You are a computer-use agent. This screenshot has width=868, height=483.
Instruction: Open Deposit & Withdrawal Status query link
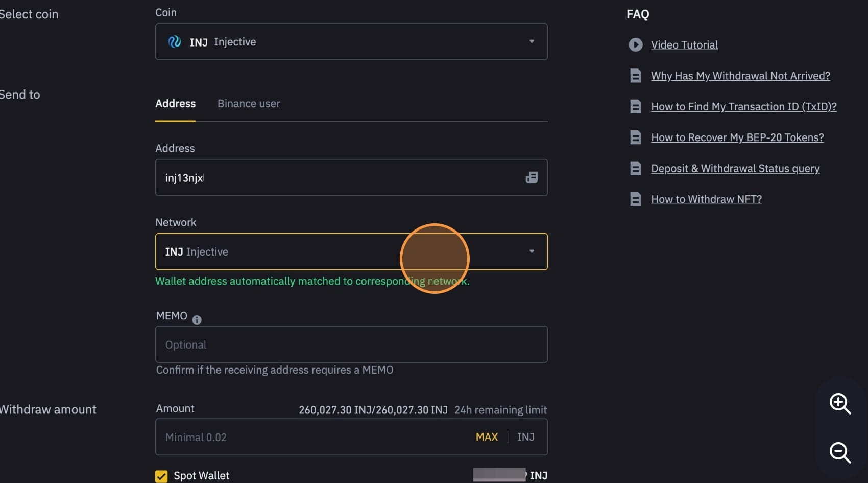pyautogui.click(x=735, y=169)
